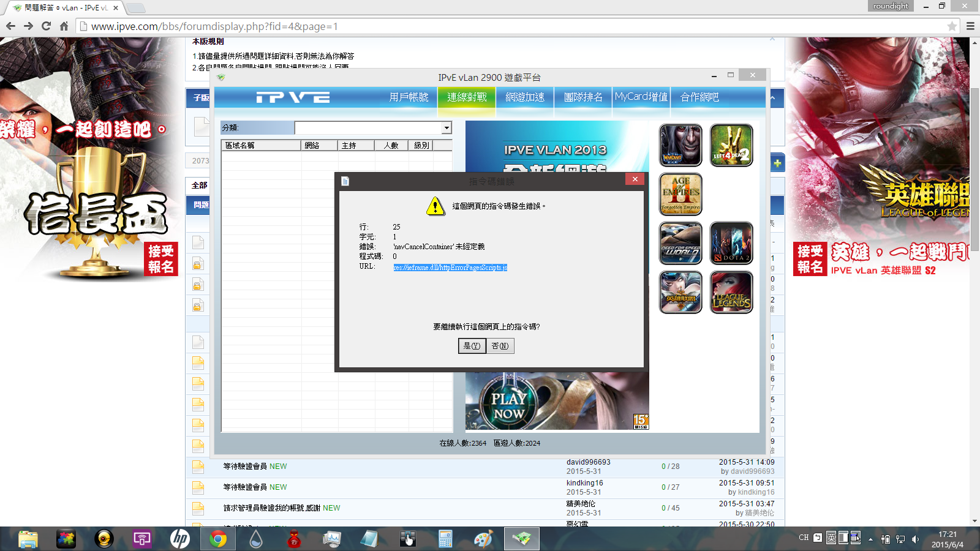Open the Warcraft III game icon
Image resolution: width=980 pixels, height=551 pixels.
coord(680,145)
